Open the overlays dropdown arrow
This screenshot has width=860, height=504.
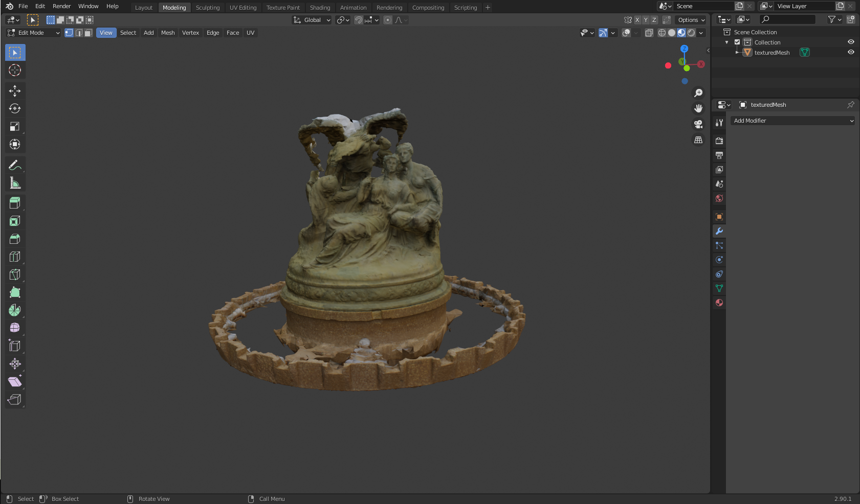pos(636,33)
